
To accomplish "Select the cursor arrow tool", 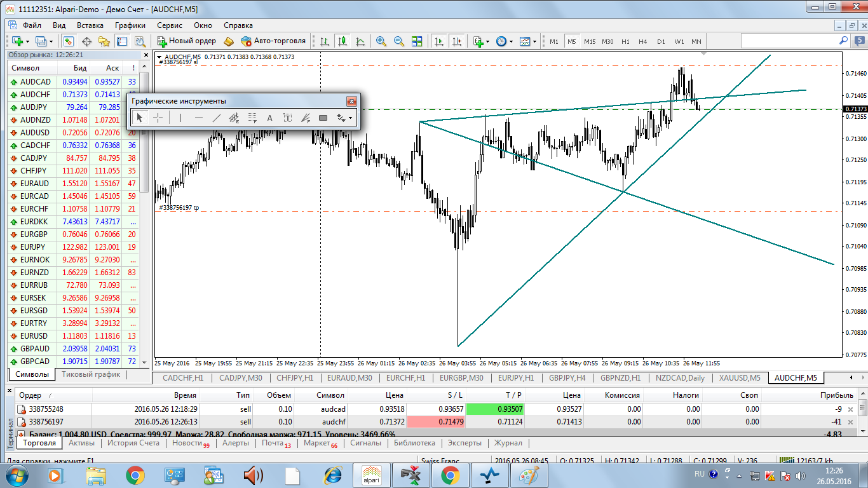I will 140,118.
